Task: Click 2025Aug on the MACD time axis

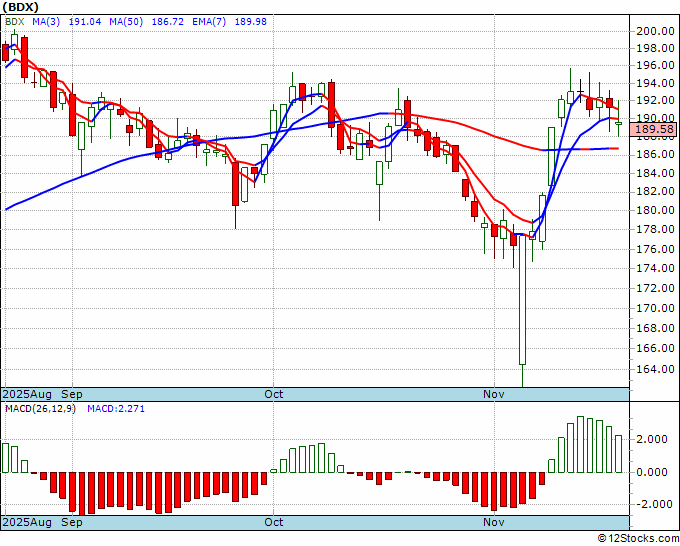Action: coord(27,522)
